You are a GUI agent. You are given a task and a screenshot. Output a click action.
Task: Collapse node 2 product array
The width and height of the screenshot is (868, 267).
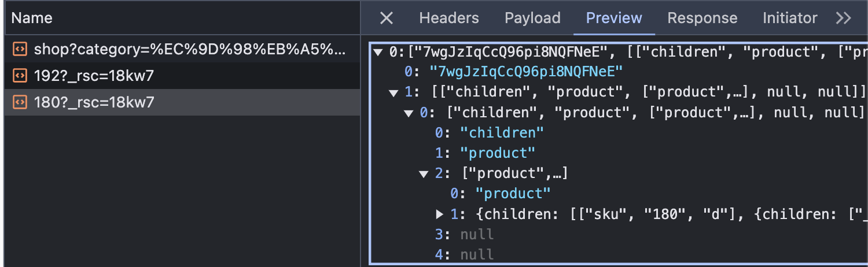[x=424, y=173]
